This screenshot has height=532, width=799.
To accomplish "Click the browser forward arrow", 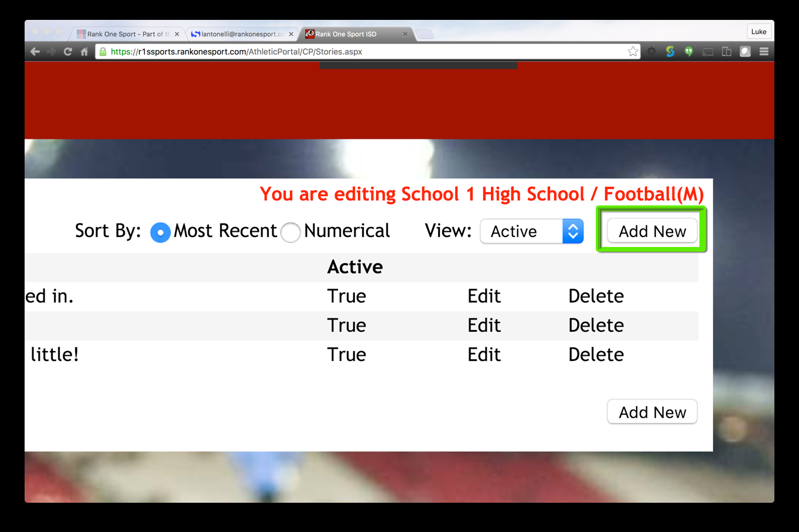I will [52, 52].
